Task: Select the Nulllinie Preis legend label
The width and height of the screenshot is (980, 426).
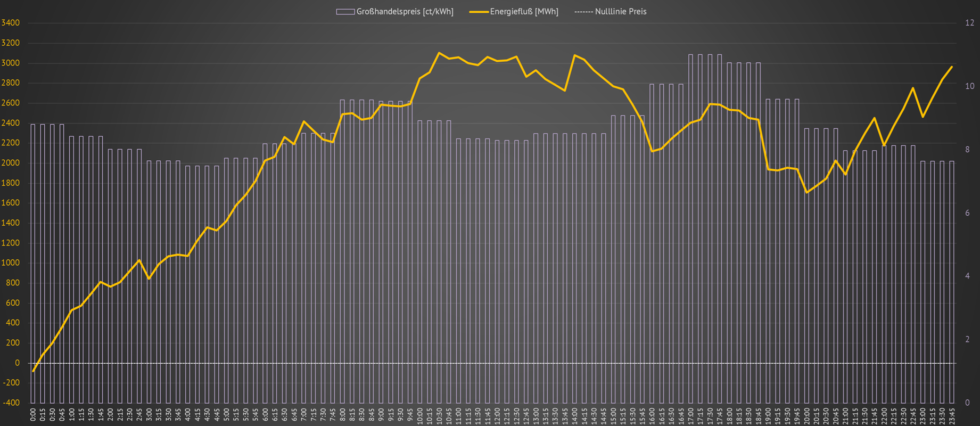Action: tap(621, 12)
